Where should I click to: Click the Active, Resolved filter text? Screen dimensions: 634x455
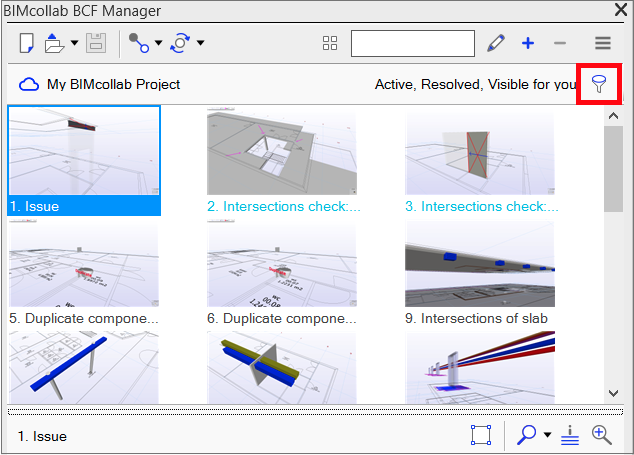pos(475,84)
